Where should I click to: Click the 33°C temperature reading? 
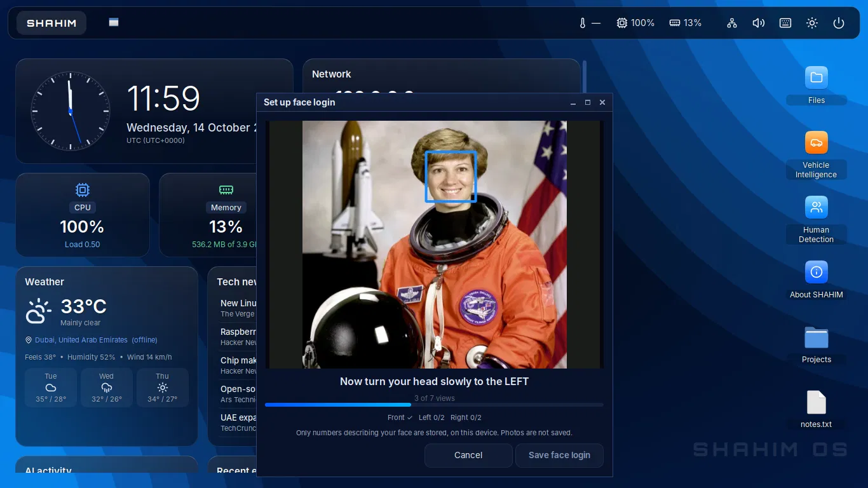(84, 307)
